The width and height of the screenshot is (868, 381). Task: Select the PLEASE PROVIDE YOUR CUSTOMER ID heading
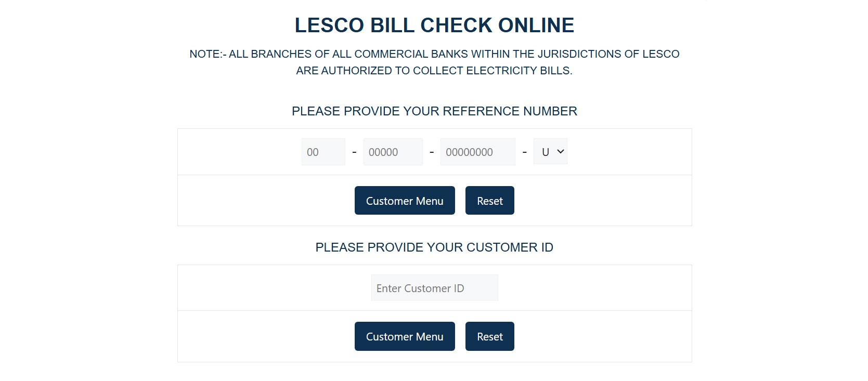[x=434, y=247]
